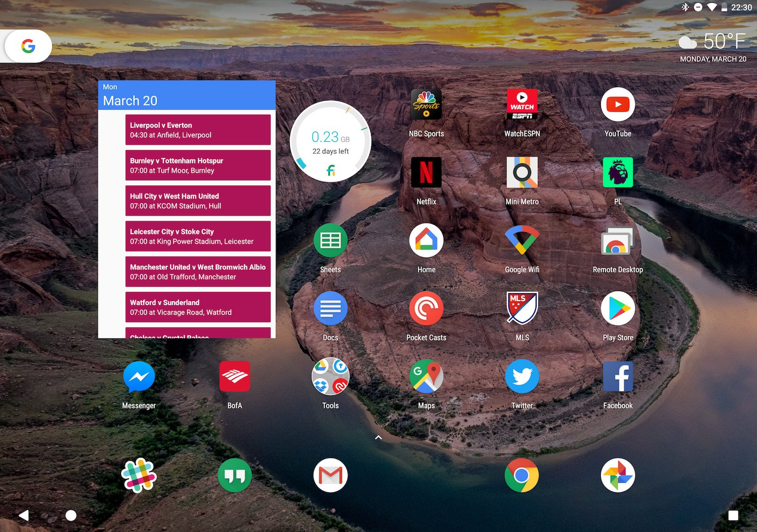
Task: Open Google Docs
Action: click(330, 308)
